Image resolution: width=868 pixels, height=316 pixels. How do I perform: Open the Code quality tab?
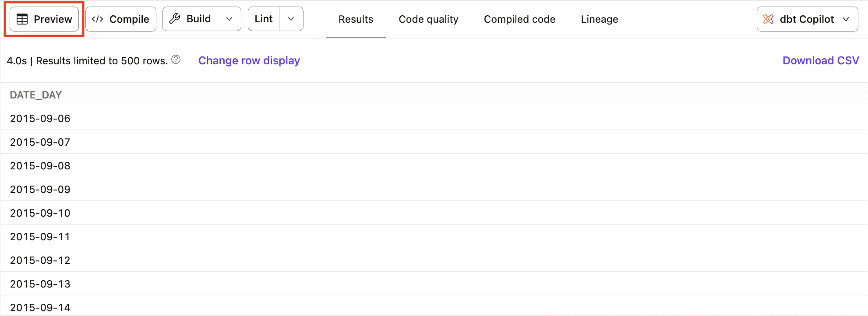[428, 19]
